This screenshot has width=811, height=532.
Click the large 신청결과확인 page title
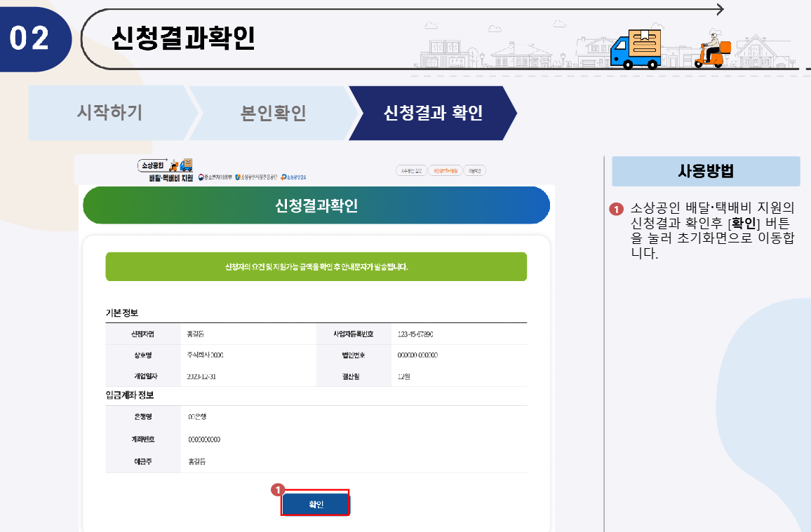point(183,39)
